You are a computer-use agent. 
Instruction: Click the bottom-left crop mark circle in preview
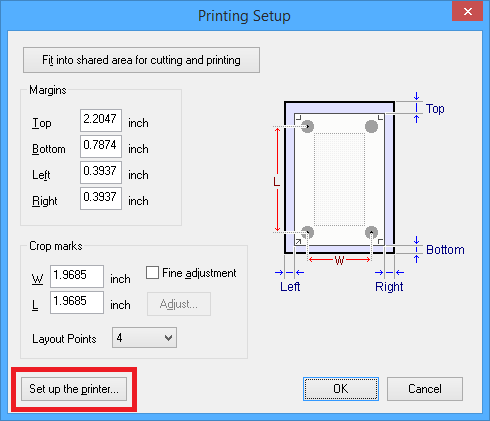(x=307, y=232)
